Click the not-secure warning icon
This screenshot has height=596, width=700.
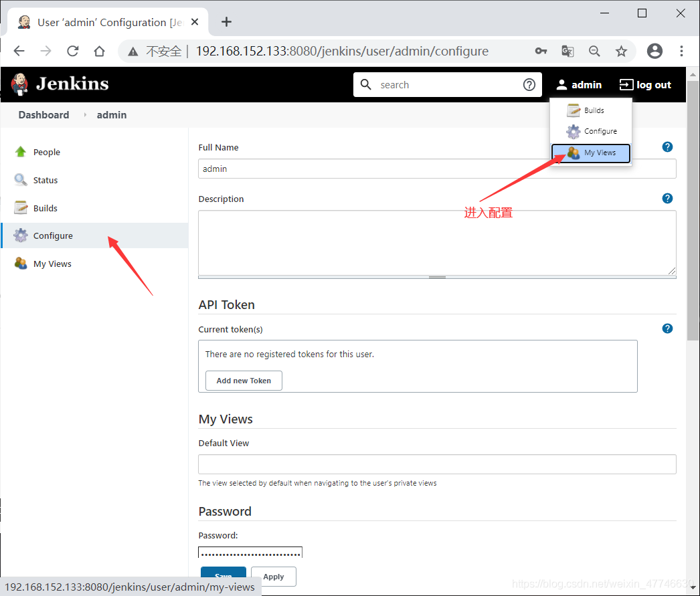coord(133,52)
